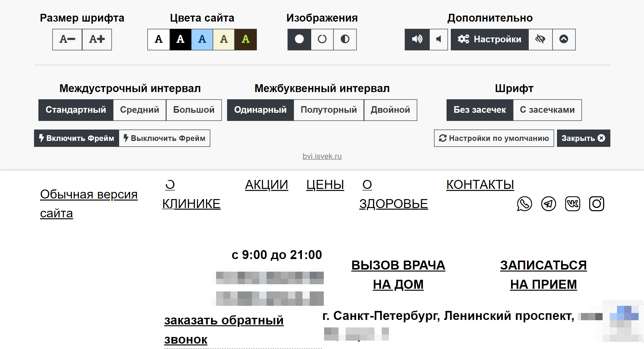The image size is (644, 349).
Task: Open Telegram channel icon
Action: 548,204
